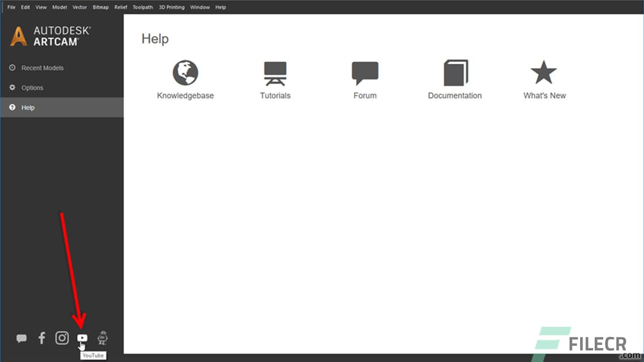This screenshot has height=362, width=644.
Task: Open the Facebook page icon
Action: click(41, 337)
